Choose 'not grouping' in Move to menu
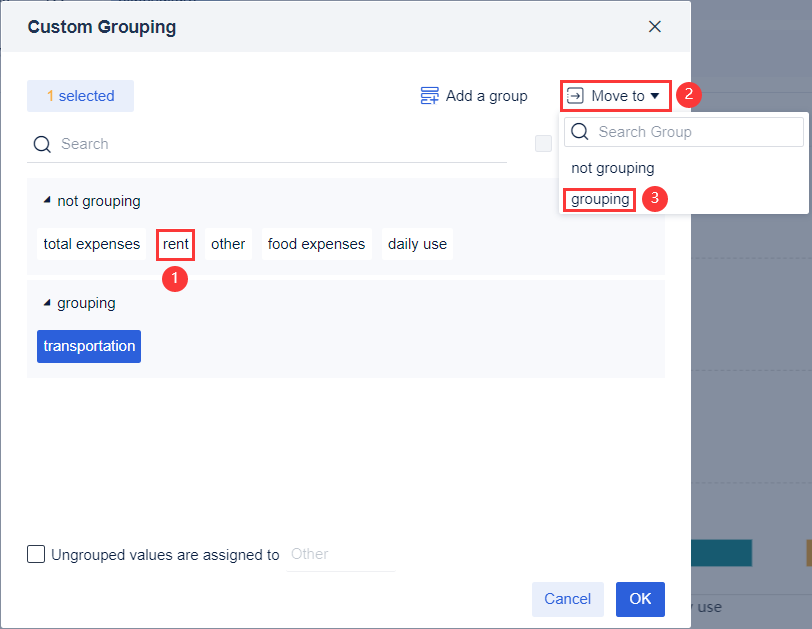 613,168
